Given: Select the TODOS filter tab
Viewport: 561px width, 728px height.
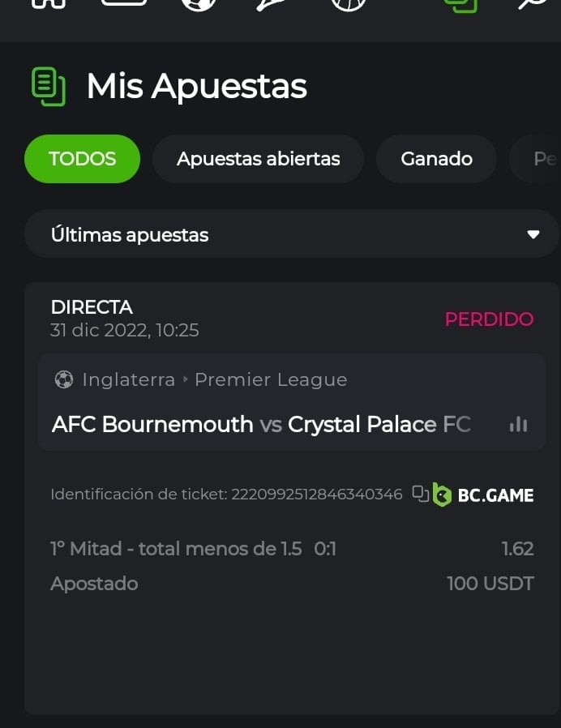Looking at the screenshot, I should [x=82, y=159].
